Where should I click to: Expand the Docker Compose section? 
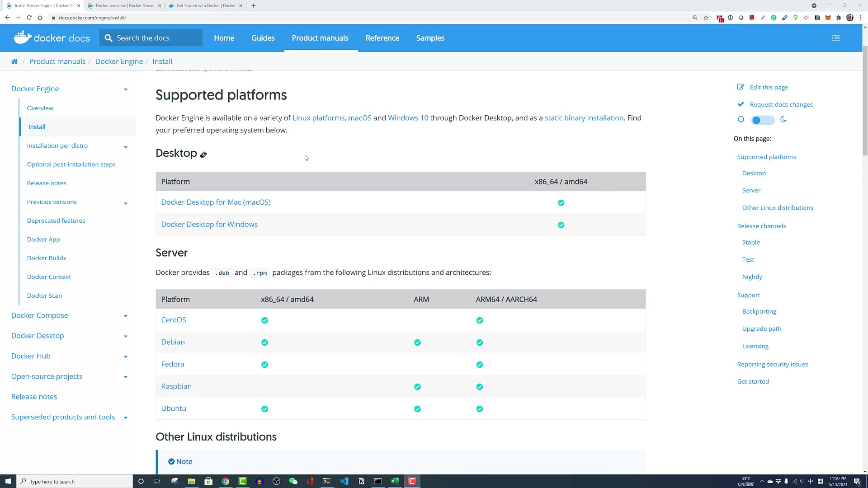pos(126,316)
